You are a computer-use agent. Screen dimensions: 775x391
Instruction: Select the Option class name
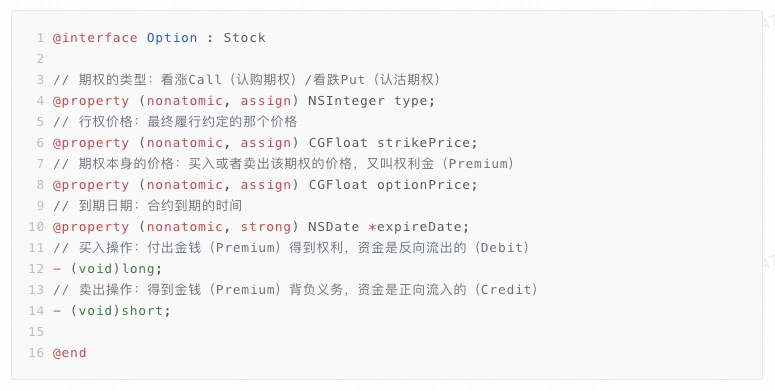[x=172, y=38]
